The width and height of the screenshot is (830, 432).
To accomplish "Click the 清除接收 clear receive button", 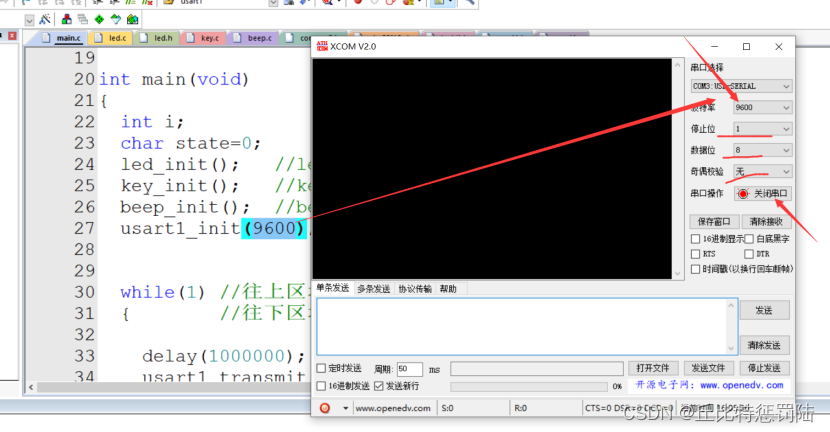I will (766, 221).
